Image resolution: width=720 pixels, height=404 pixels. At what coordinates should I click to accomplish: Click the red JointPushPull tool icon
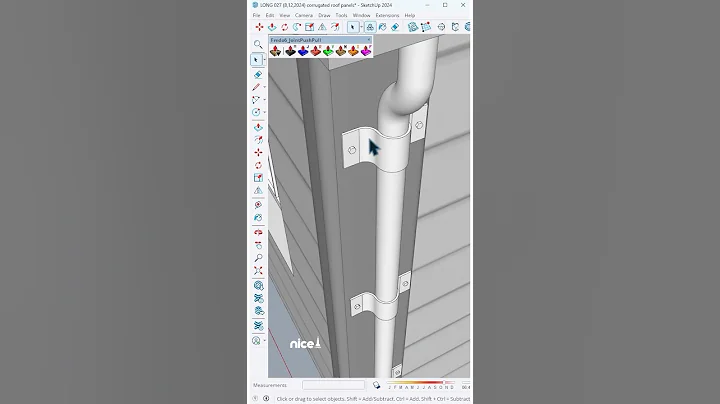(315, 51)
